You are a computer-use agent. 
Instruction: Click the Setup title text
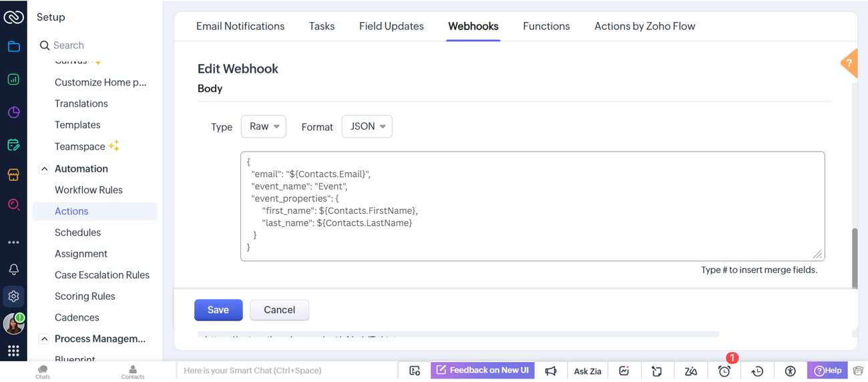point(51,17)
